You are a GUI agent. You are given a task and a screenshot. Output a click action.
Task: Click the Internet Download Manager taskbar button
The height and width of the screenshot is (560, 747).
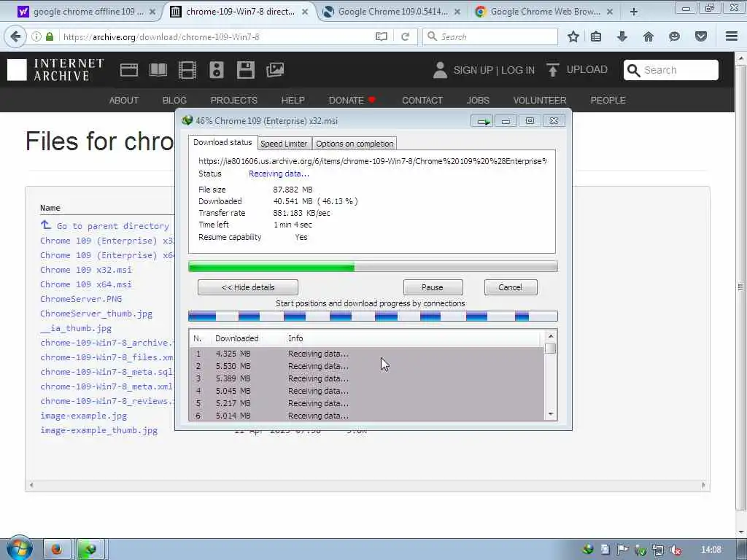[90, 550]
